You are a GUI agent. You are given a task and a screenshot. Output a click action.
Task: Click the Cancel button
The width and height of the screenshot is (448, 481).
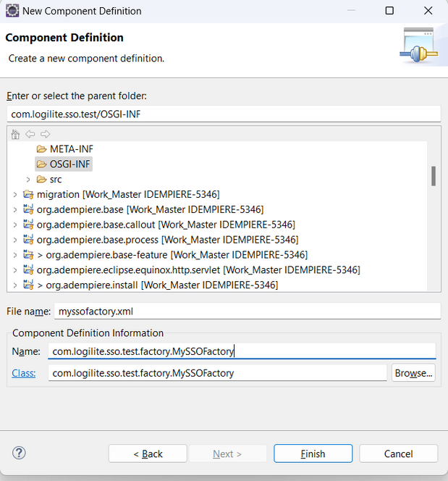(x=398, y=453)
